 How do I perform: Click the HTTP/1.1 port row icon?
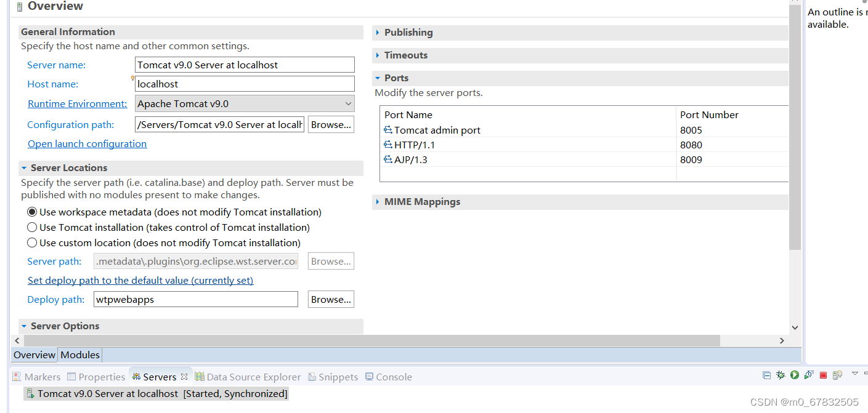pyautogui.click(x=388, y=145)
